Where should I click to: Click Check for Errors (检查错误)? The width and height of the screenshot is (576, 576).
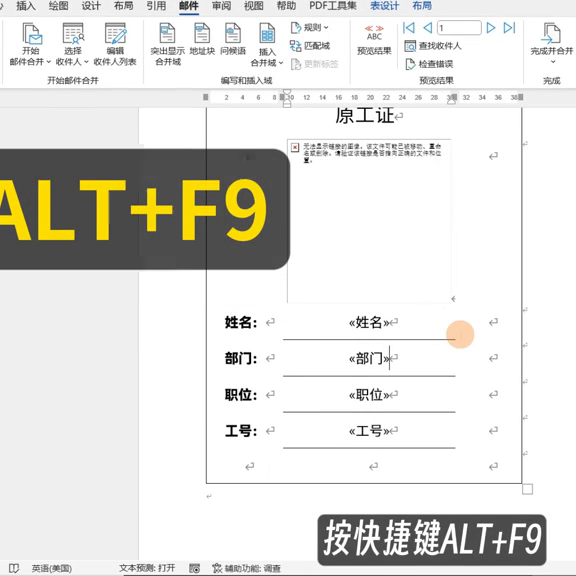coord(429,64)
